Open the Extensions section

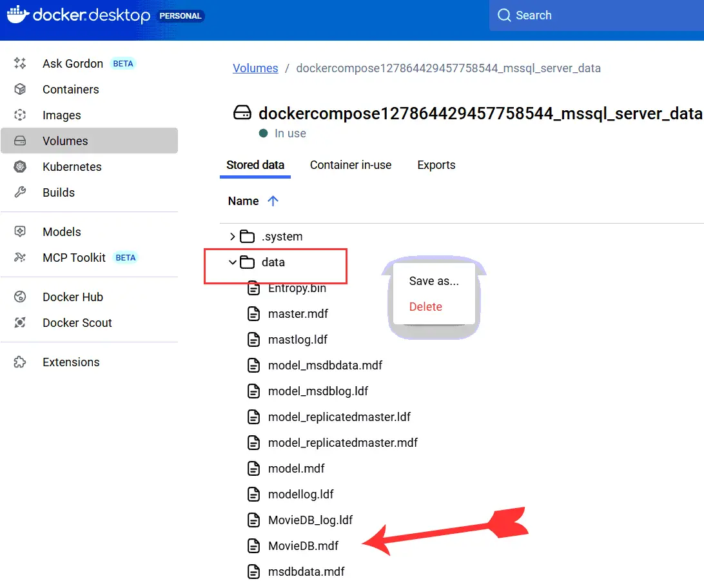tap(71, 362)
